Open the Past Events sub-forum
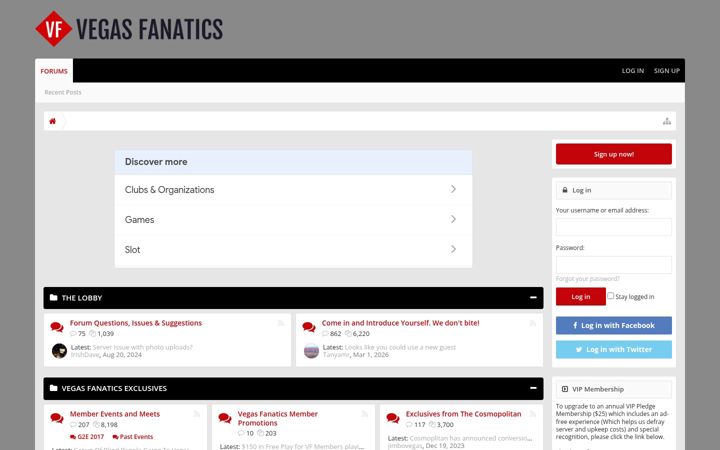 [133, 437]
